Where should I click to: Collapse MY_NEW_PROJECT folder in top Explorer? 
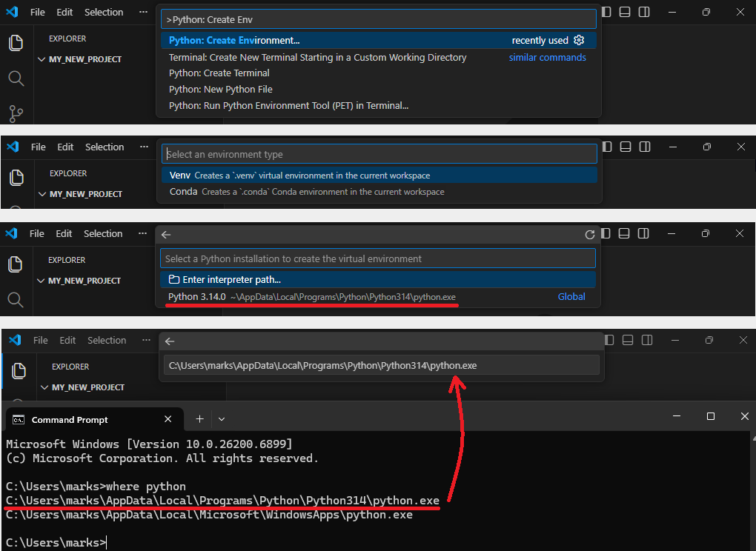tap(41, 59)
